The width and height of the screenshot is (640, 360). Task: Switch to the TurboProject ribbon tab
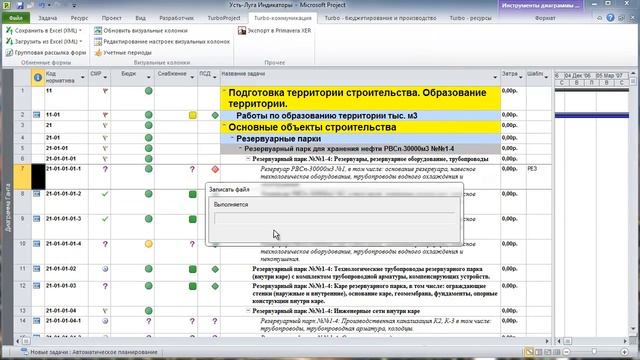tap(224, 18)
